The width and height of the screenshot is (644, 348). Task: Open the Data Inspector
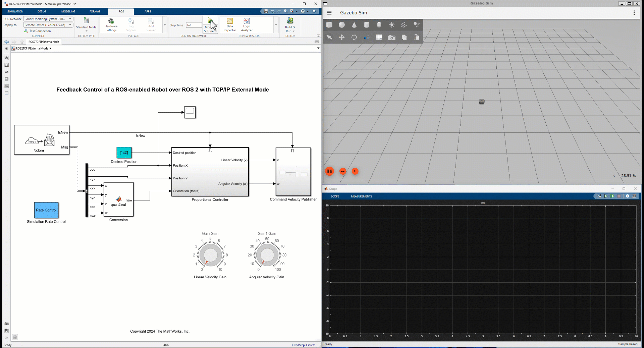pyautogui.click(x=230, y=25)
